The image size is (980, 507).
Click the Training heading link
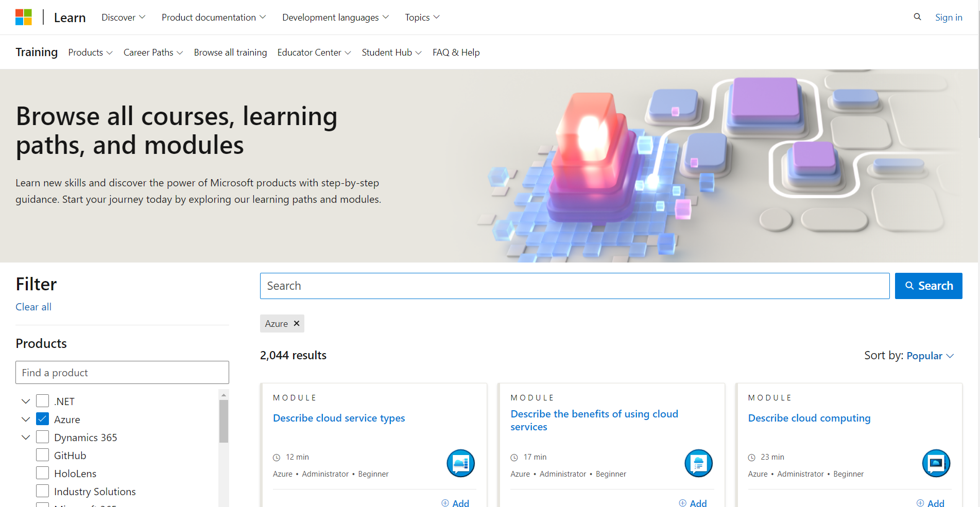tap(37, 52)
